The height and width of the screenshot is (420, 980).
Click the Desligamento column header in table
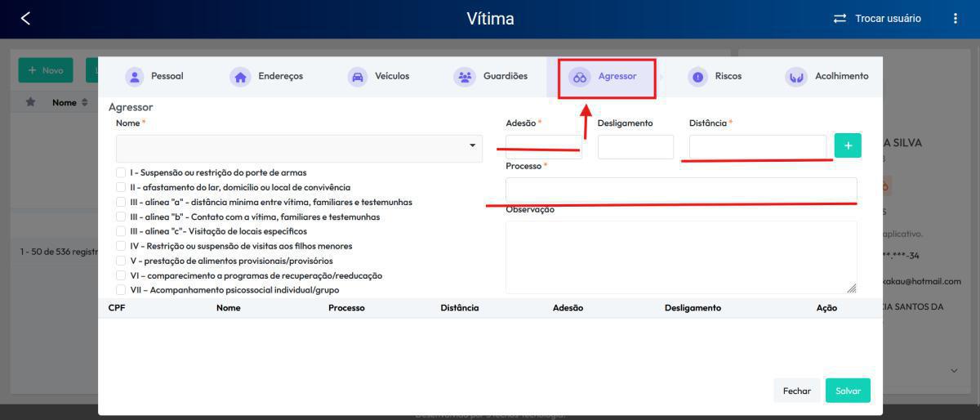[693, 308]
